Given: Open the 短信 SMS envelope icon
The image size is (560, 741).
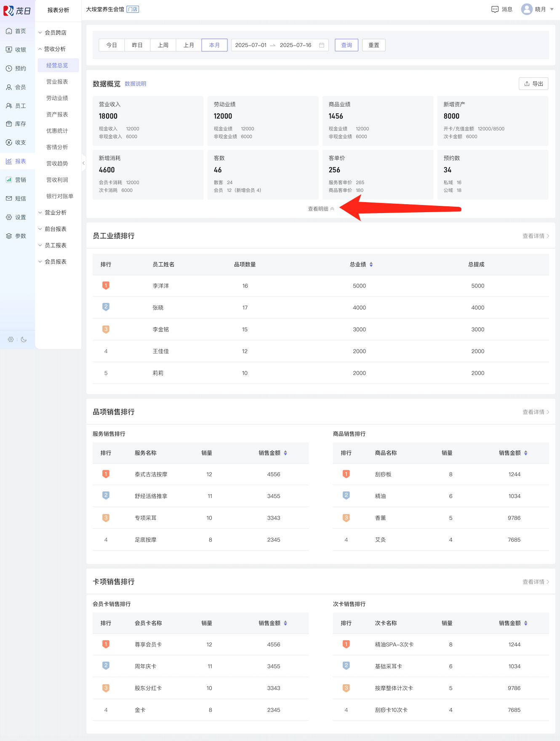Looking at the screenshot, I should (9, 198).
